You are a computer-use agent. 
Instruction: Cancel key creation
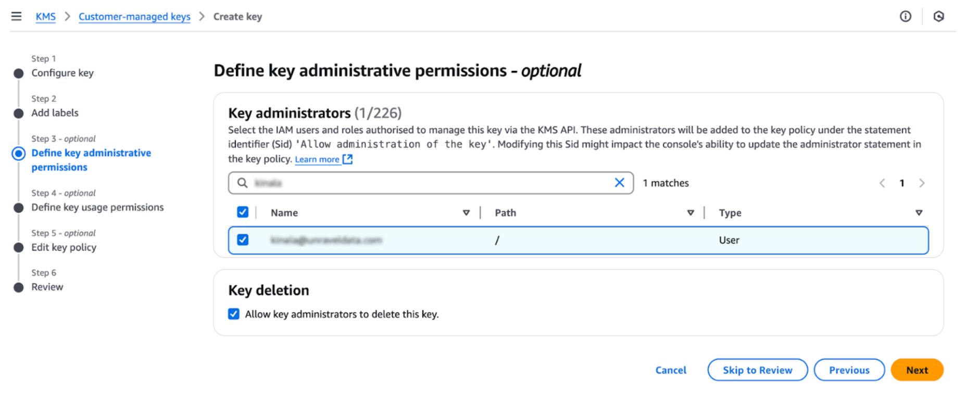coord(671,370)
